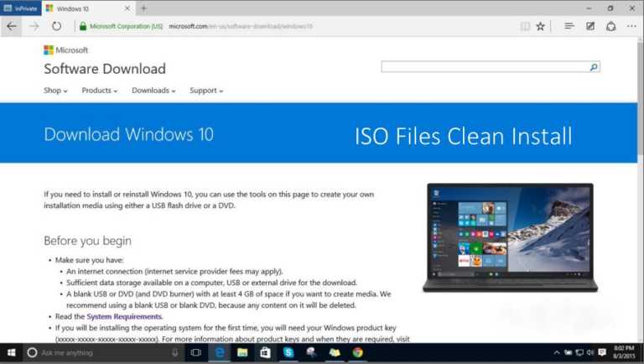Open File Explorer from the taskbar
Viewport: 644px width, 364px height.
point(242,352)
